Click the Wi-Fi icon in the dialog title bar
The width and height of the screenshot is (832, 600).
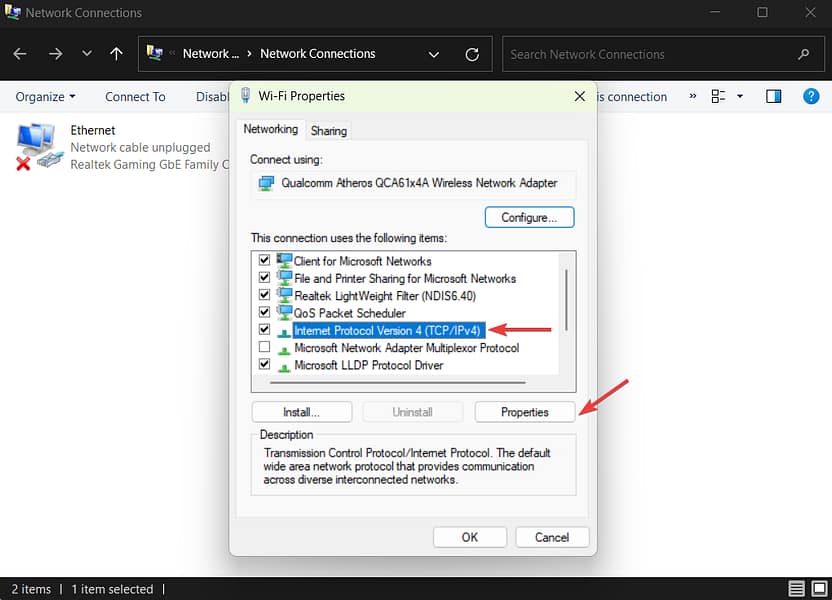tap(244, 96)
